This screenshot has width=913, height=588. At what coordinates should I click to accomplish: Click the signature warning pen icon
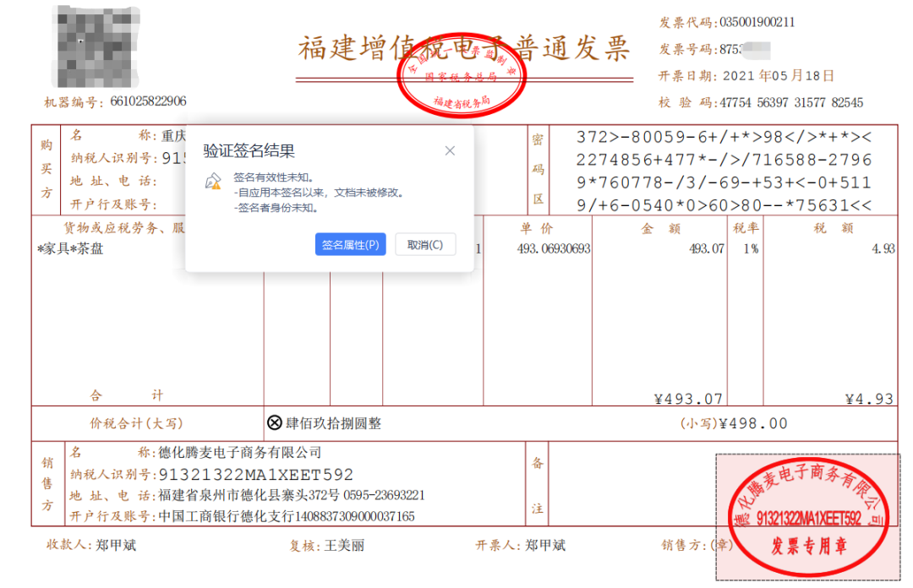(213, 181)
